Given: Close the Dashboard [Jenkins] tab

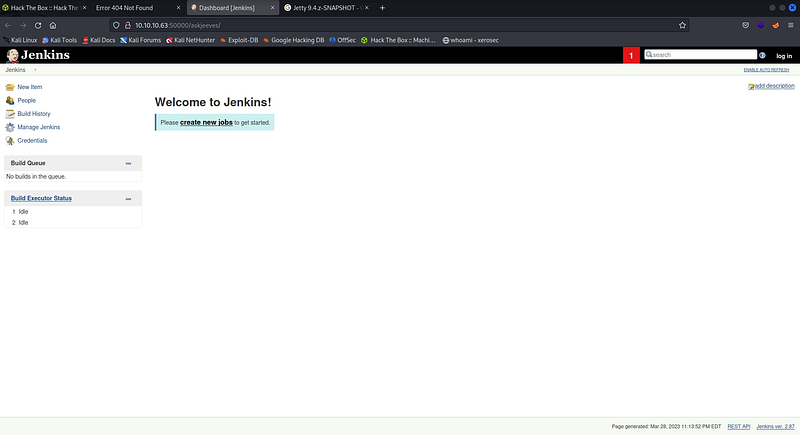Looking at the screenshot, I should [x=272, y=8].
